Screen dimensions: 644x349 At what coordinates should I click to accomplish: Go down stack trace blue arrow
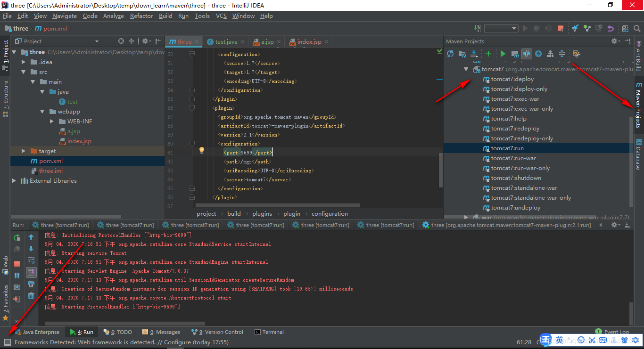point(31,249)
